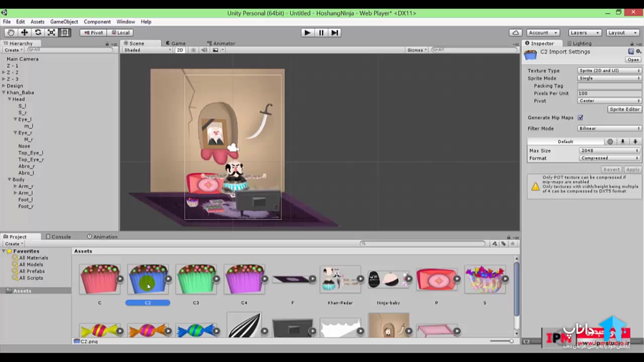Open the Inspector gear settings menu
Viewport: 644px width, 362px height.
point(639,51)
